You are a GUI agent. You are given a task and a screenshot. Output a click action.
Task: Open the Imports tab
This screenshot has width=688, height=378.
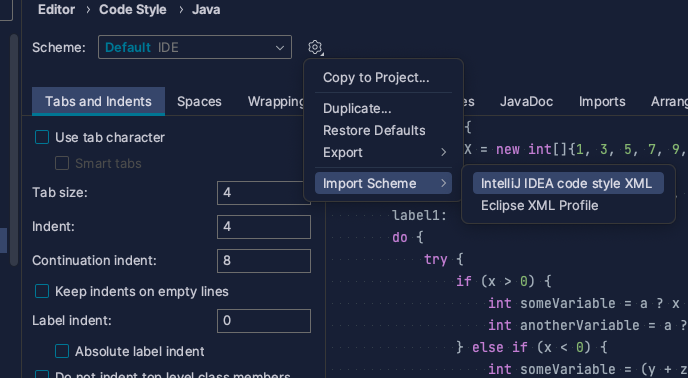click(602, 101)
